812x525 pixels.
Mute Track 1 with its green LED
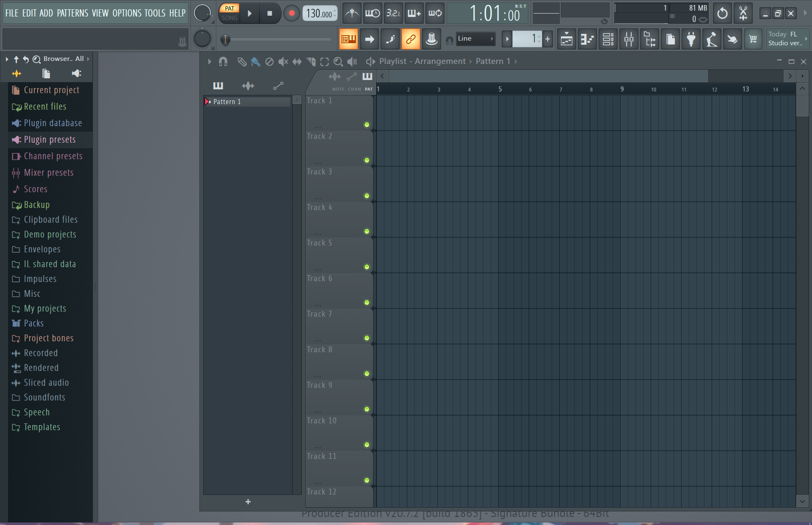pos(367,124)
